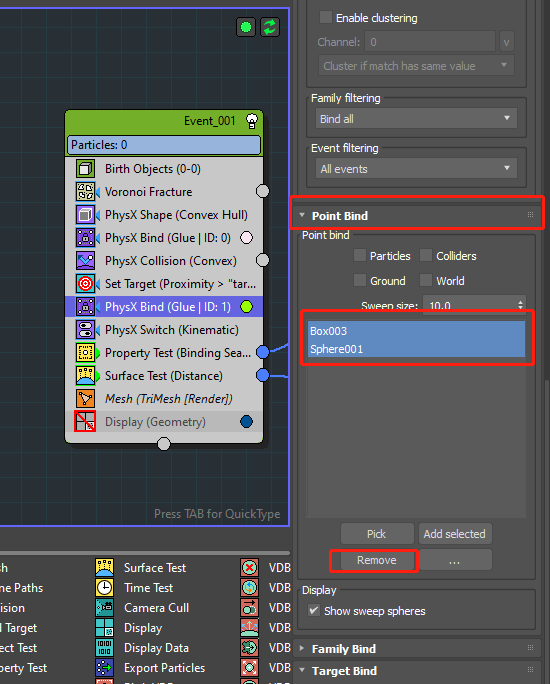Click the VDB icon next to Camera Cull
Viewport: 550px width, 684px height.
[x=249, y=608]
